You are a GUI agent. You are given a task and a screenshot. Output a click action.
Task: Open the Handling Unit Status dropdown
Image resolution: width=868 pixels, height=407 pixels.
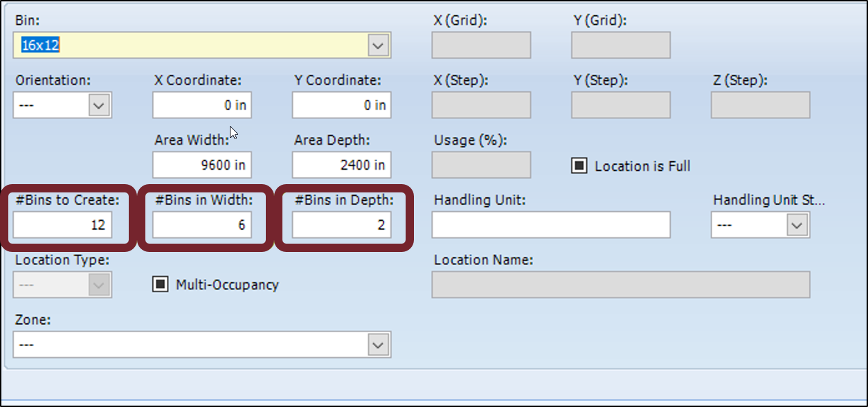click(x=797, y=226)
